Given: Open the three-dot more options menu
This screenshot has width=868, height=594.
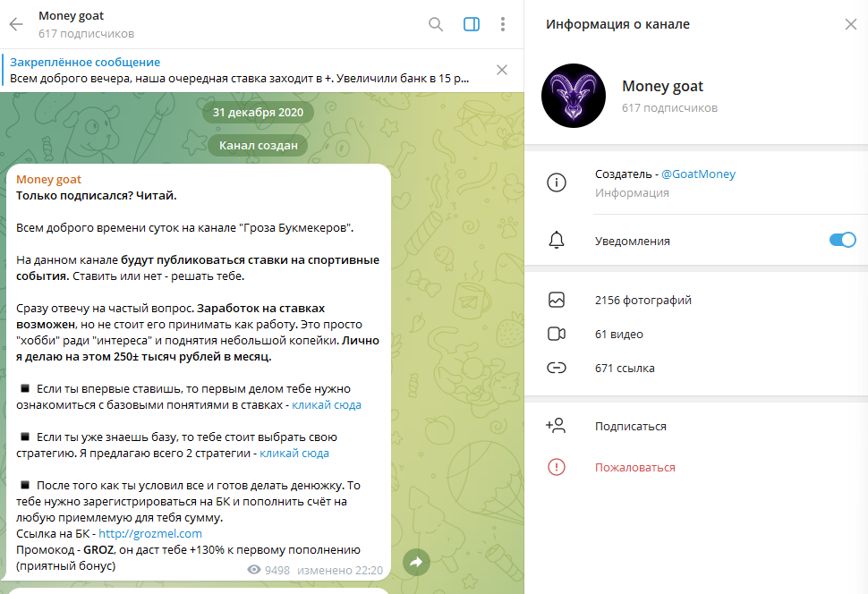Looking at the screenshot, I should pyautogui.click(x=503, y=24).
